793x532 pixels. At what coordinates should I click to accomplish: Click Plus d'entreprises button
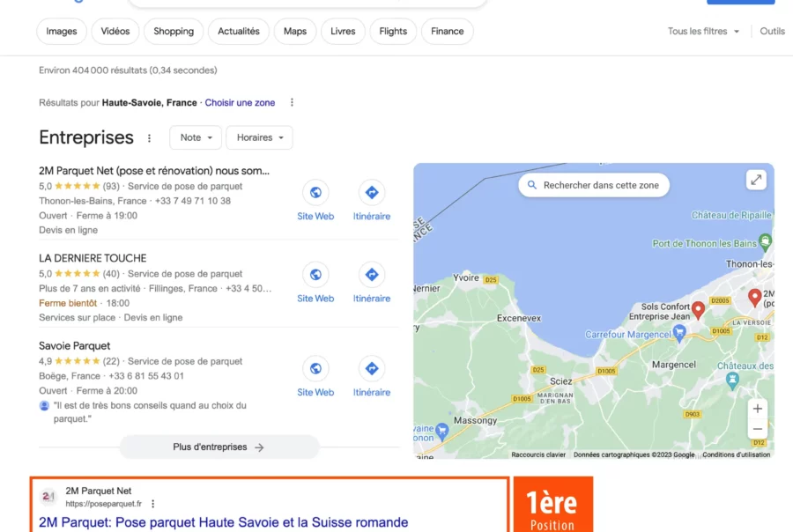[219, 447]
